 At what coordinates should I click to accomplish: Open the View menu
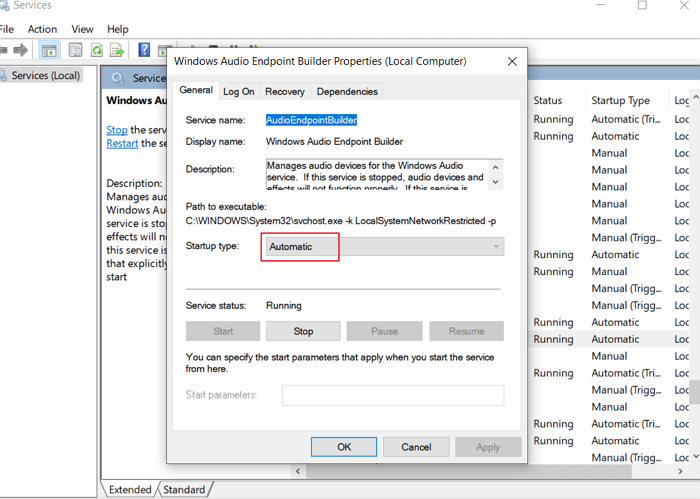point(83,29)
